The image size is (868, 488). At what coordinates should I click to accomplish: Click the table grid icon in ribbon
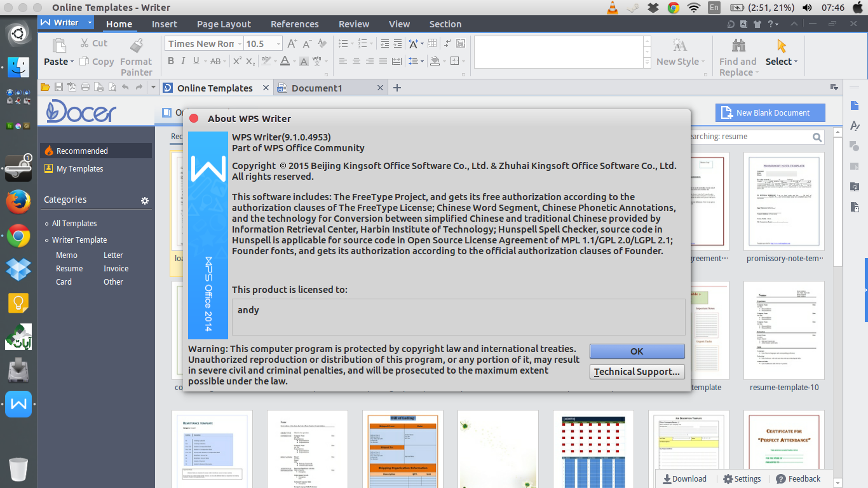pyautogui.click(x=432, y=44)
